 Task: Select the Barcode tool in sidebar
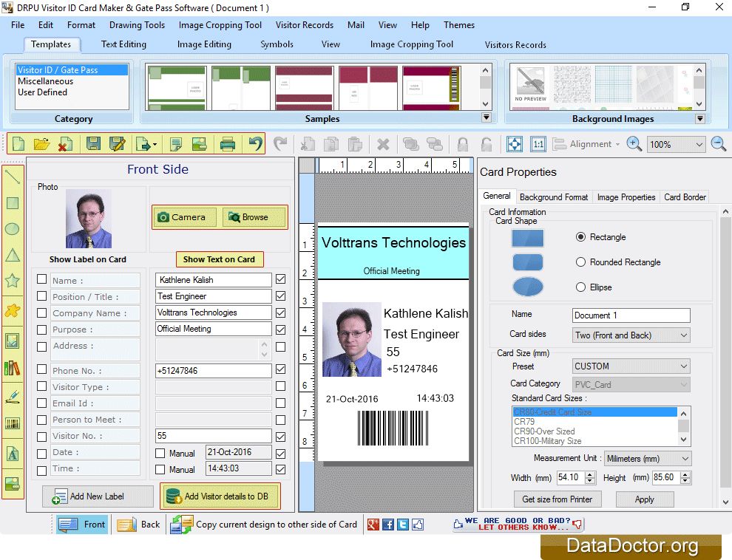(12, 423)
